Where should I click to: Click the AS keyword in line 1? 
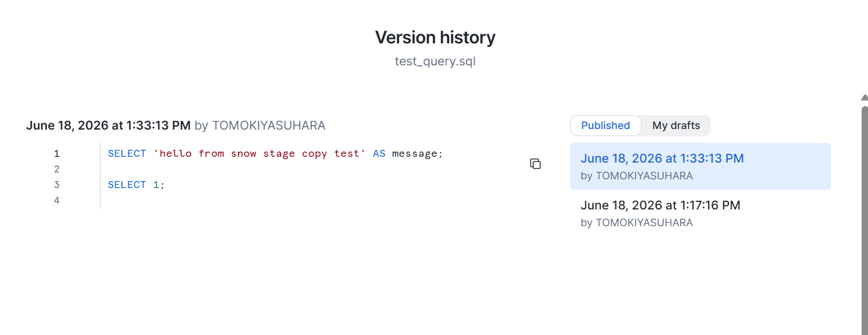pyautogui.click(x=379, y=154)
